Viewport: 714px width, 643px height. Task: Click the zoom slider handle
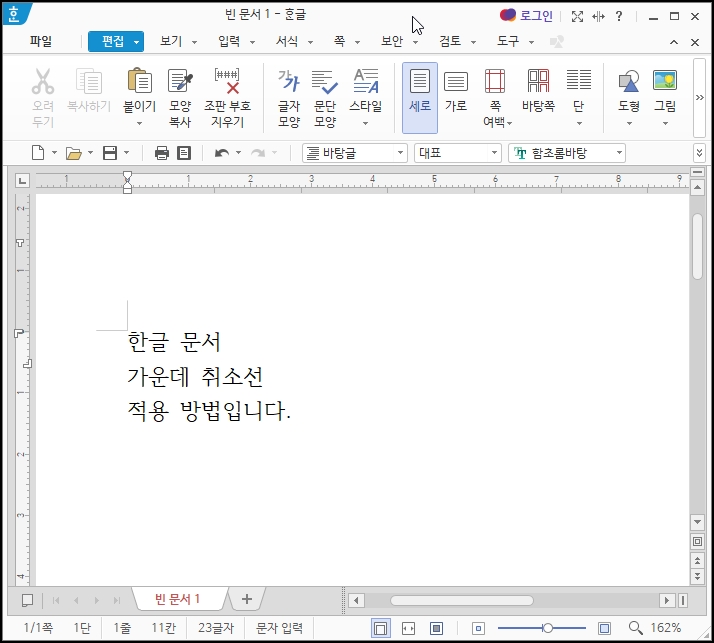click(547, 628)
